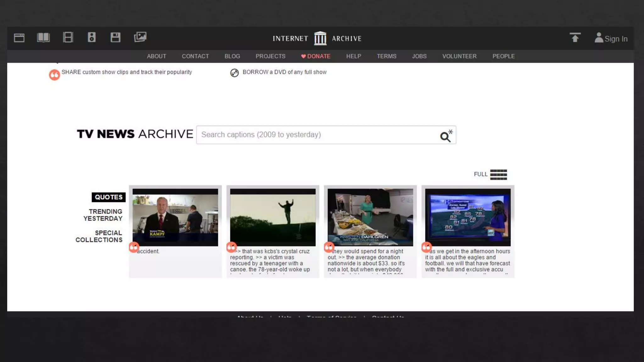Open the Images icon in top bar

[140, 37]
